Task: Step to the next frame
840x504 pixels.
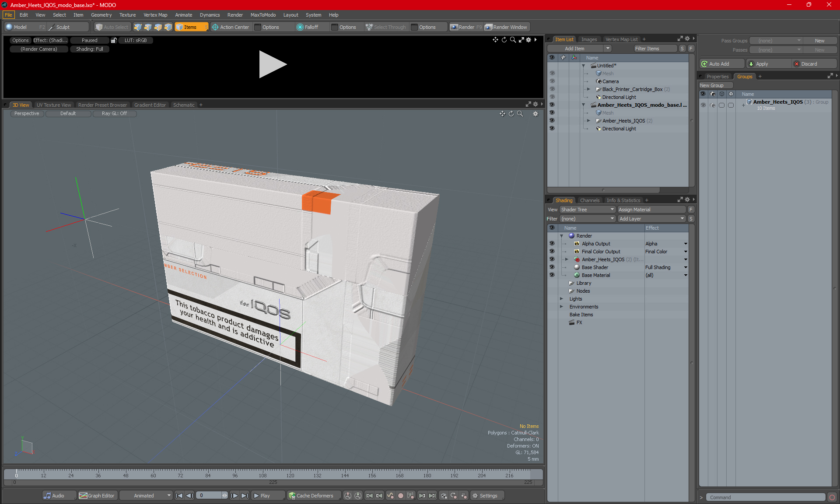Action: [x=234, y=496]
